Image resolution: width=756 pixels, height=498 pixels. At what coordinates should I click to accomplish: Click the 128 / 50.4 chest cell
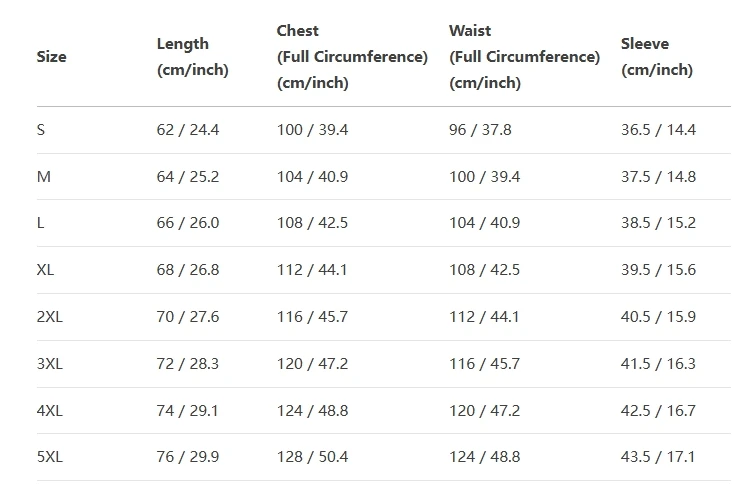click(312, 457)
